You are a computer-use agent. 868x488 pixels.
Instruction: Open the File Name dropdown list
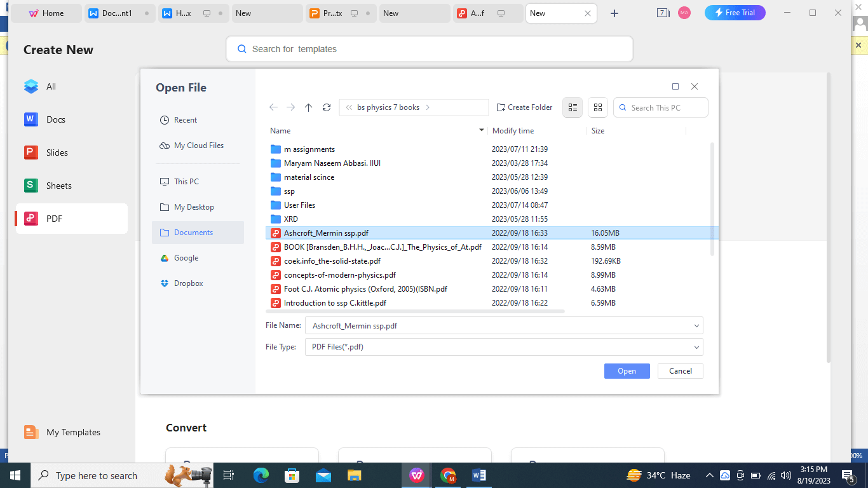(x=695, y=325)
